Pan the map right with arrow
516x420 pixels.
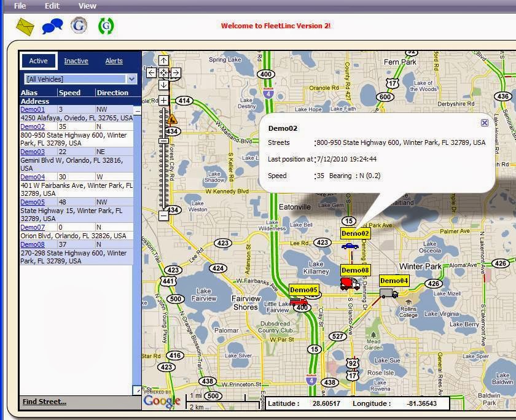[x=176, y=72]
